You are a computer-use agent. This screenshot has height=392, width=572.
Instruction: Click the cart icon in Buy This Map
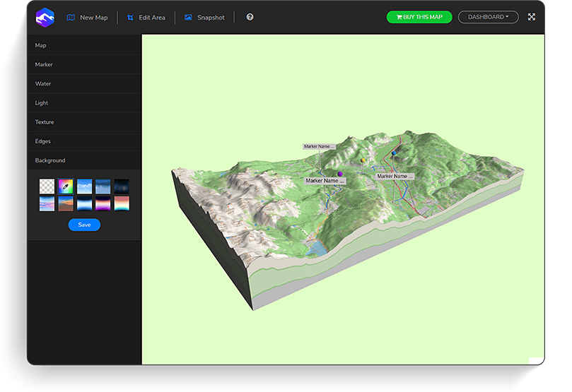tap(399, 17)
